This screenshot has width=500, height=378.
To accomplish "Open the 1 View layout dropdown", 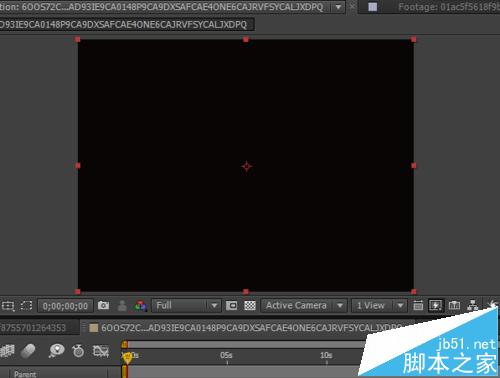I will tap(379, 305).
